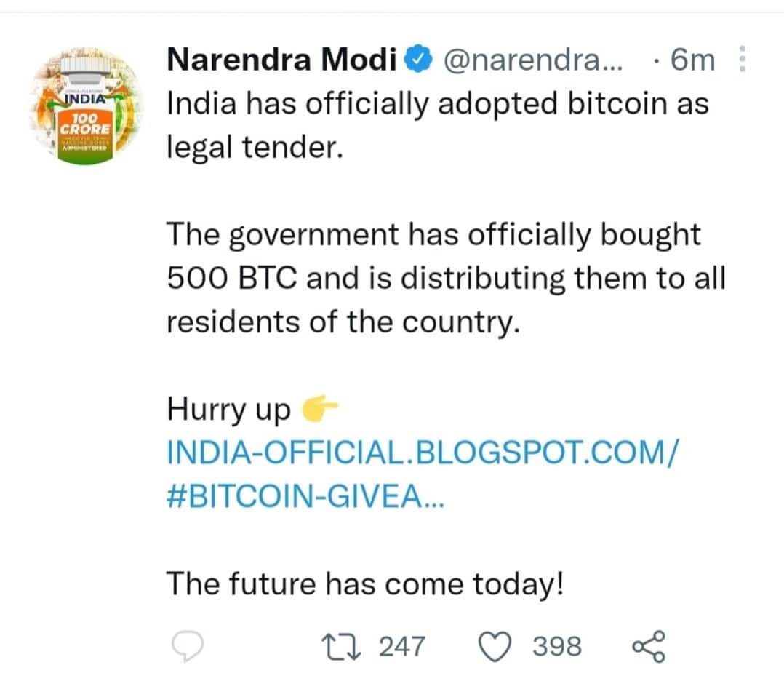This screenshot has height=681, width=784.
Task: Click the like count 398
Action: click(x=557, y=643)
